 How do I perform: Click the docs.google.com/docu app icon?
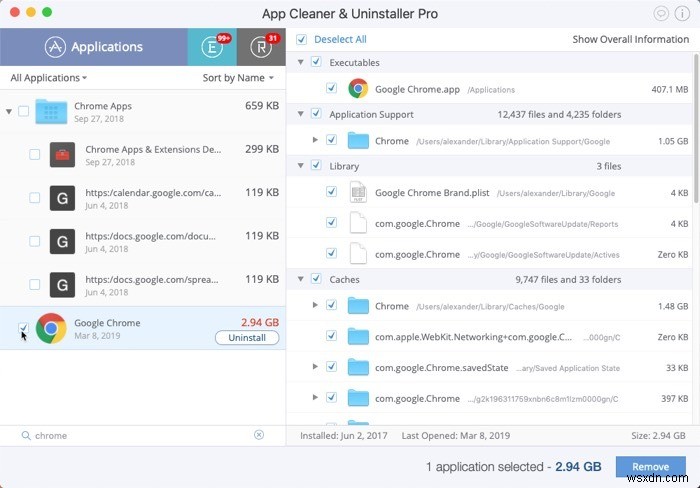62,241
